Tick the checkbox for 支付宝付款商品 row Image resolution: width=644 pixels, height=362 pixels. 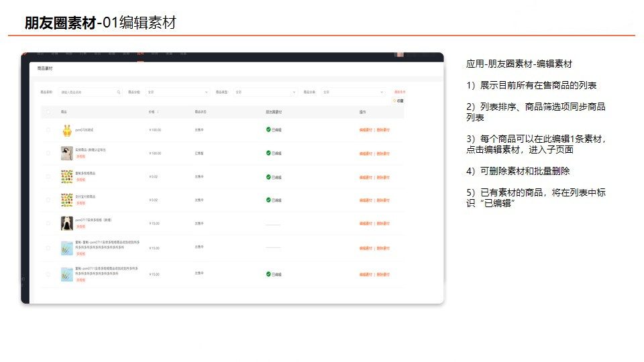point(48,200)
